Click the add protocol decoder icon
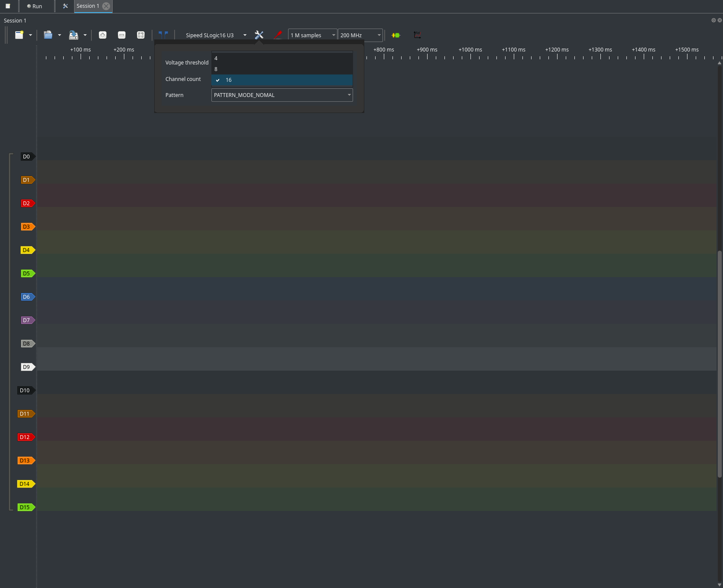 [396, 35]
